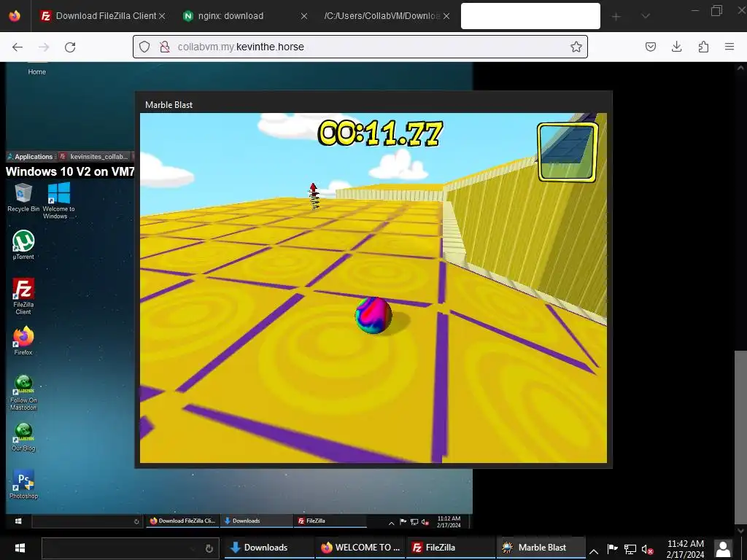
Task: Expand hidden icons chevron in outer tray
Action: [594, 551]
